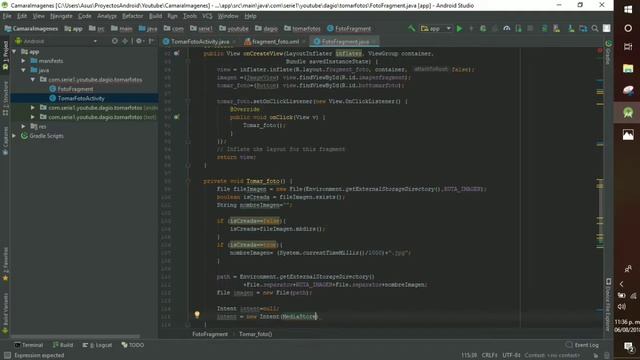Image resolution: width=640 pixels, height=360 pixels.
Task: Open the TODO tool window
Action: pos(133,345)
